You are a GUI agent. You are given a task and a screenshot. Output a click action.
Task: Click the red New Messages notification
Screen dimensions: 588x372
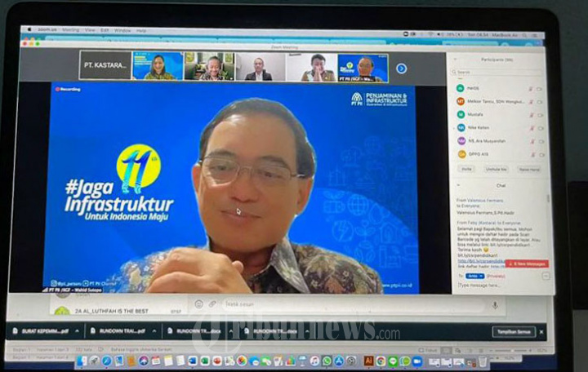click(x=527, y=263)
